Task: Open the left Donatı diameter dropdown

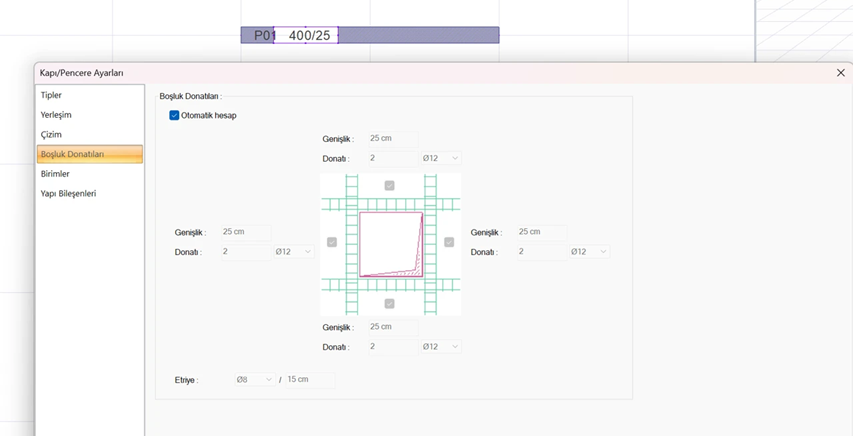Action: (293, 252)
